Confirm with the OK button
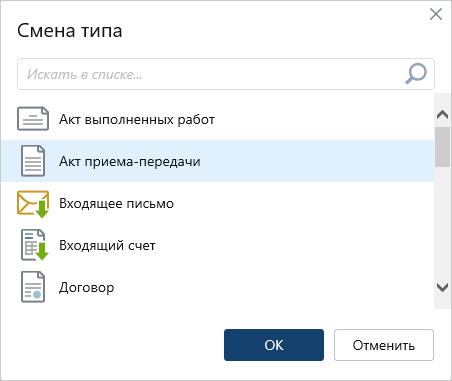This screenshot has height=381, width=452. (x=274, y=345)
